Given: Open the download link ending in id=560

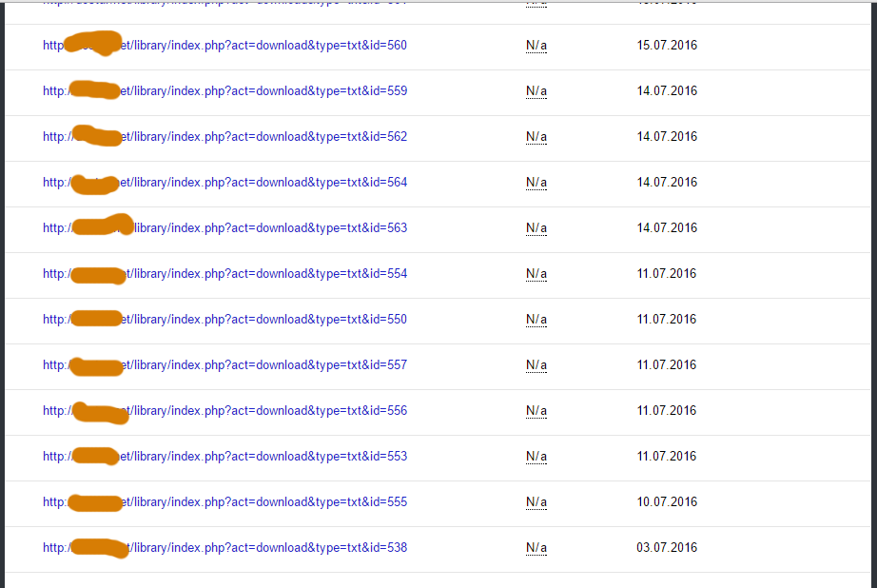Looking at the screenshot, I should [266, 46].
